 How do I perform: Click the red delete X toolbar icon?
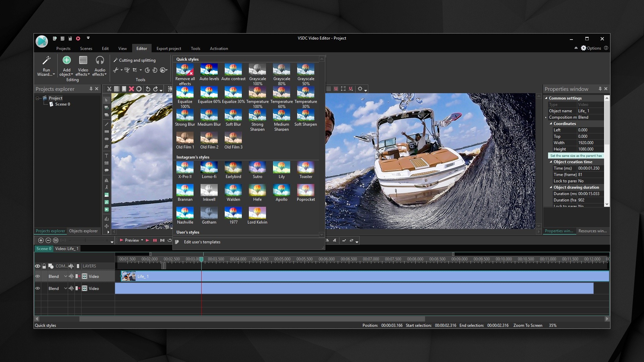[x=131, y=89]
